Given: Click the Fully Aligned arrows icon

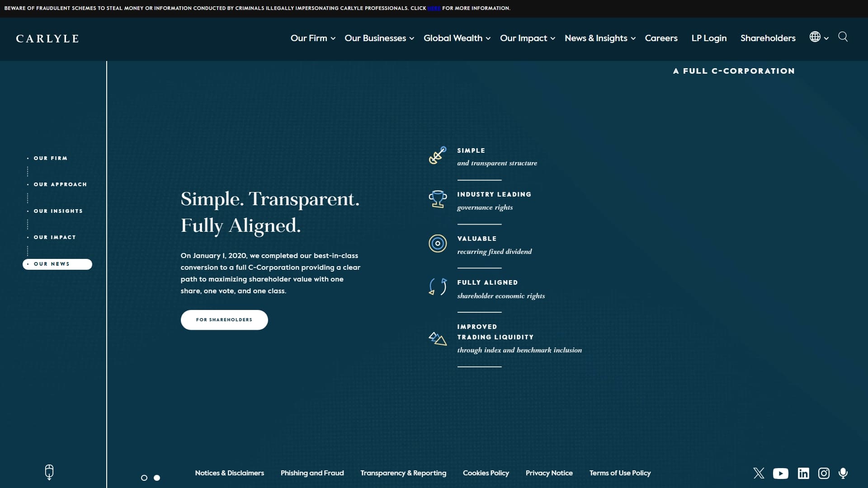Looking at the screenshot, I should [x=437, y=287].
